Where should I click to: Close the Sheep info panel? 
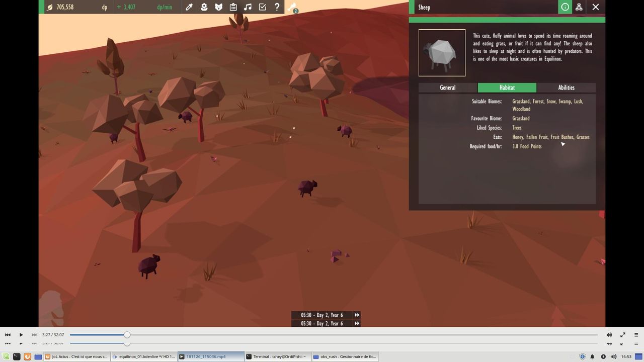(596, 7)
